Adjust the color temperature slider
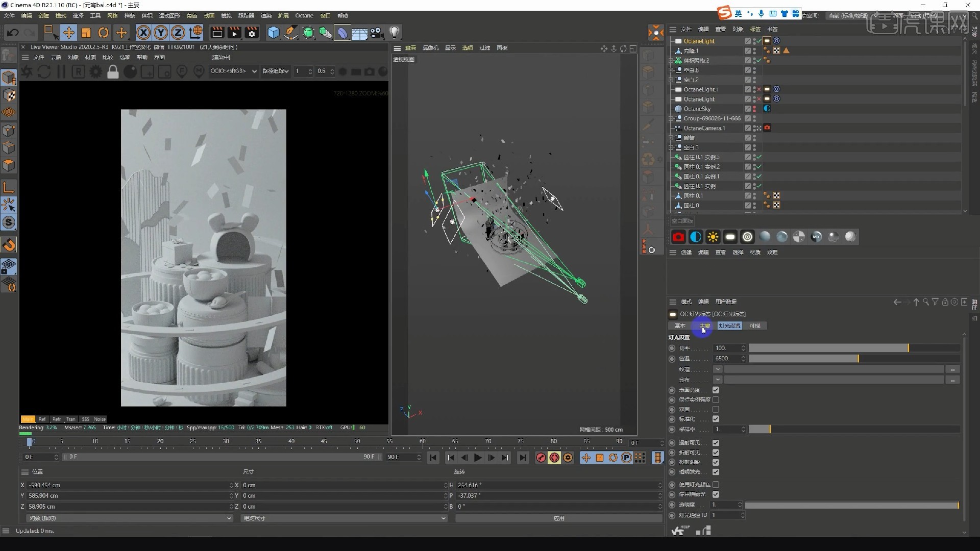Viewport: 980px width, 551px height. pos(854,359)
